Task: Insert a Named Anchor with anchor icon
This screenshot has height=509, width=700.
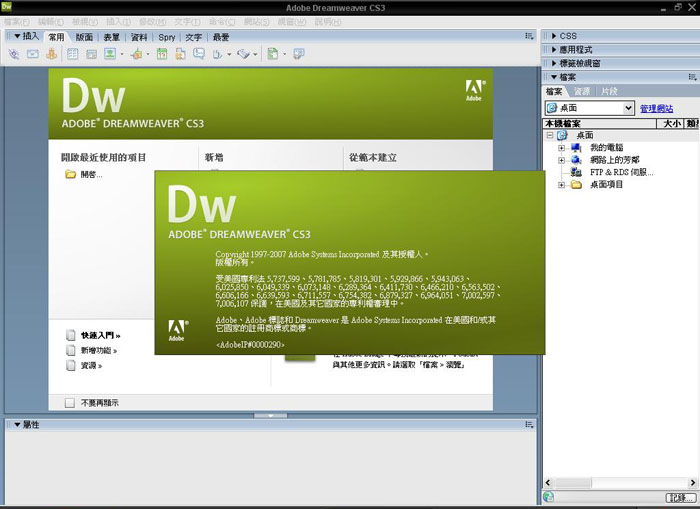Action: tap(51, 54)
